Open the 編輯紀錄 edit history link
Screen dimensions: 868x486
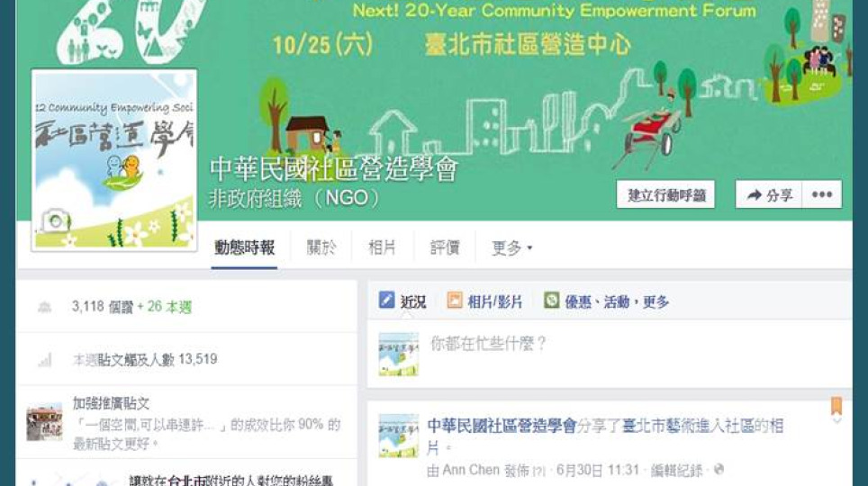pyautogui.click(x=676, y=471)
